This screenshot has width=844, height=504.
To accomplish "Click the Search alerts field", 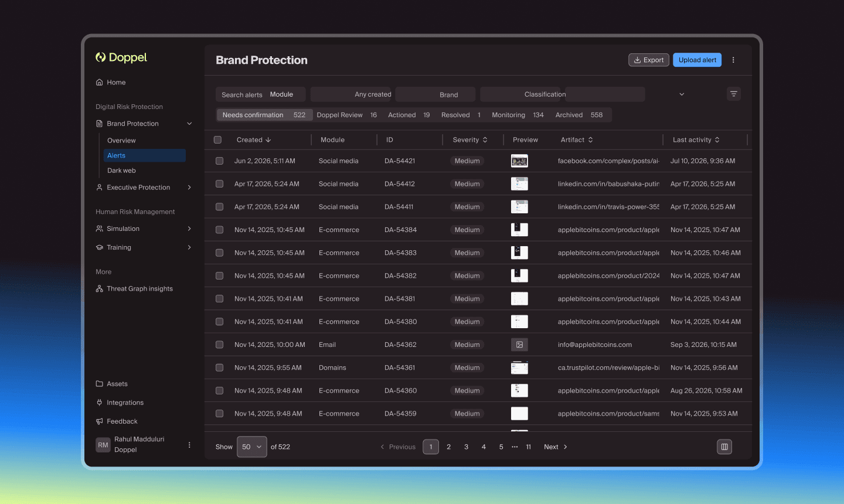I will pos(242,94).
